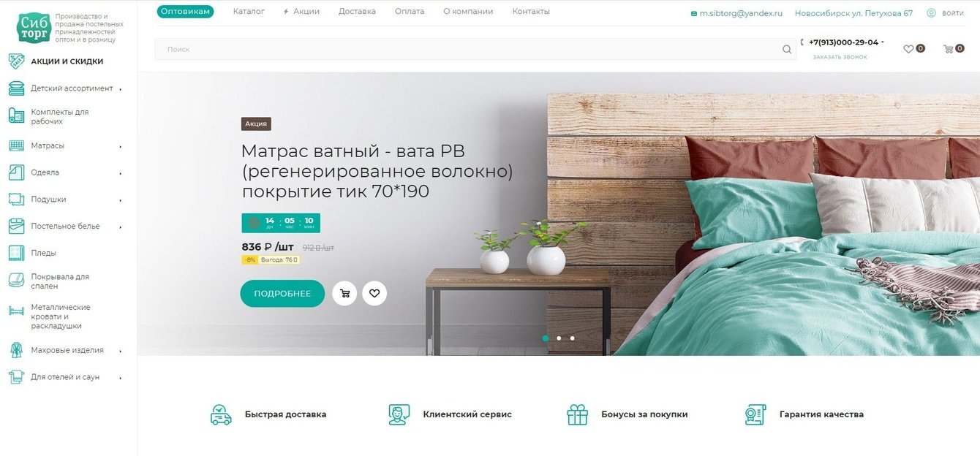Click the Быстрая доставка delivery truck icon
The height and width of the screenshot is (456, 980).
click(x=221, y=414)
